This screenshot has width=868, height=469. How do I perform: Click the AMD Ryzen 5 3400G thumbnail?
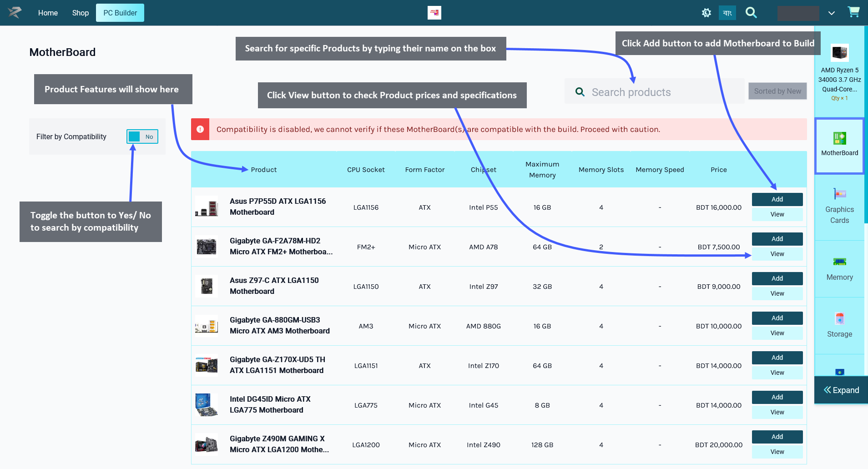click(839, 53)
